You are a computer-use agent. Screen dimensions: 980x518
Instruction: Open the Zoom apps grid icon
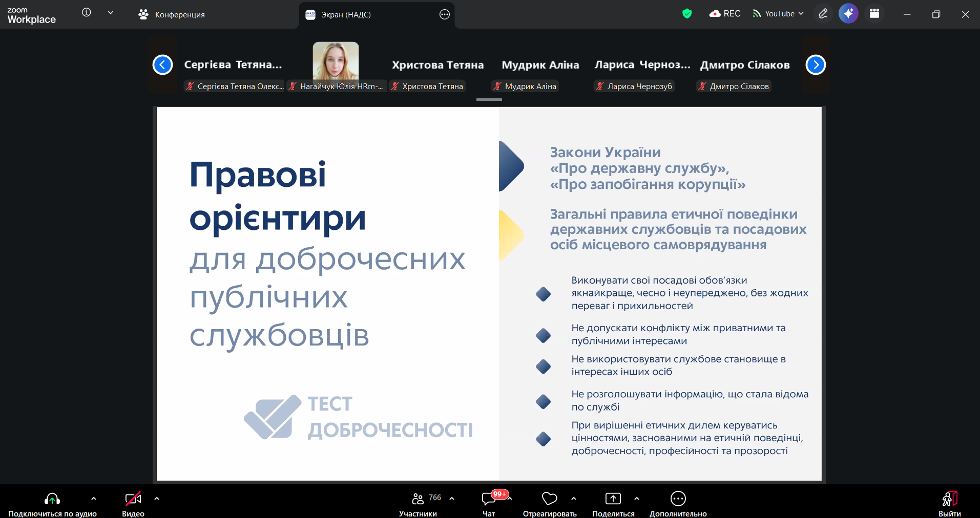(x=874, y=14)
